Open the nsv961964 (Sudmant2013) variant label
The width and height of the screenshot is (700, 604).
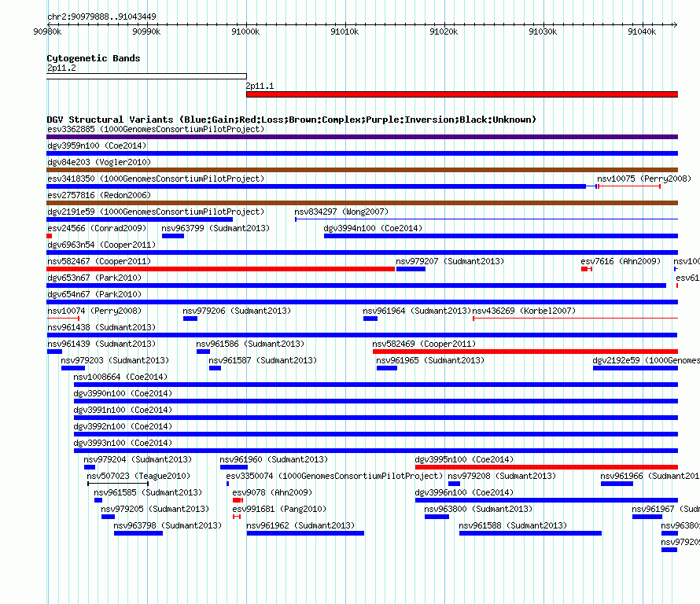[417, 311]
